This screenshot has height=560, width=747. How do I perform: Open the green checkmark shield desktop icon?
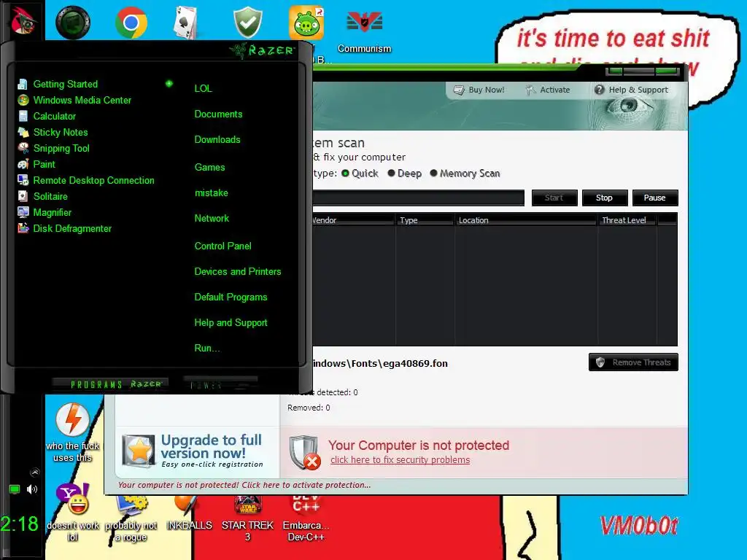[x=248, y=23]
